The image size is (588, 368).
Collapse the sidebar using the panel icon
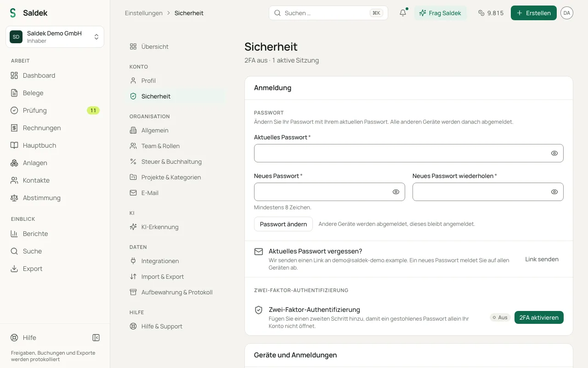pyautogui.click(x=96, y=338)
